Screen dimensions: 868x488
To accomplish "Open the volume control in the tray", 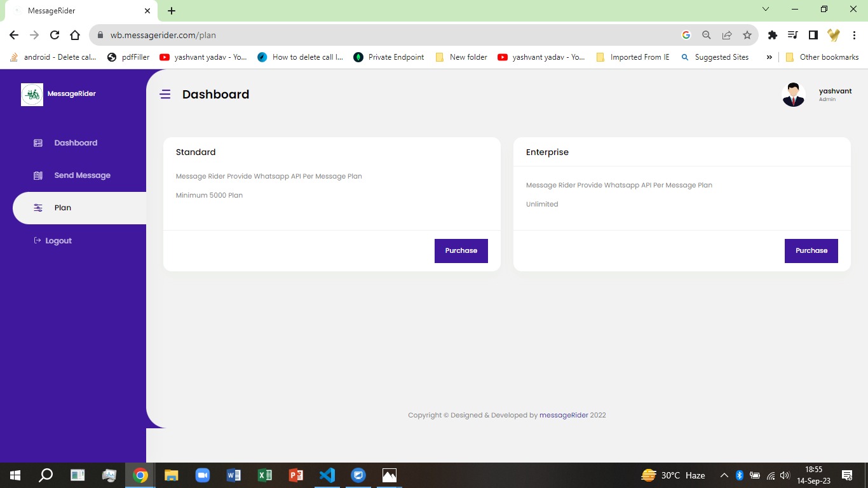I will pos(785,475).
